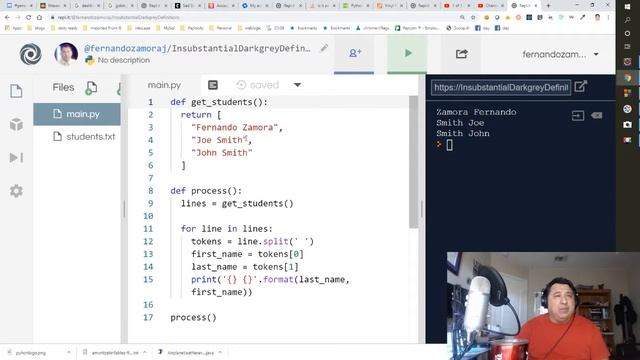Open the Imported From IE bookmark folder
This screenshot has width=640, height=360.
102,28
